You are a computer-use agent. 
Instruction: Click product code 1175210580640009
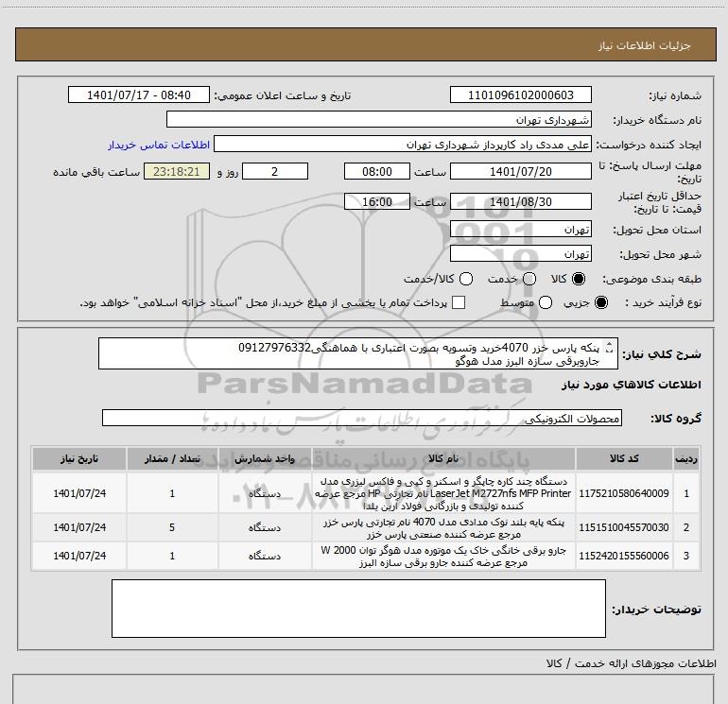[624, 493]
